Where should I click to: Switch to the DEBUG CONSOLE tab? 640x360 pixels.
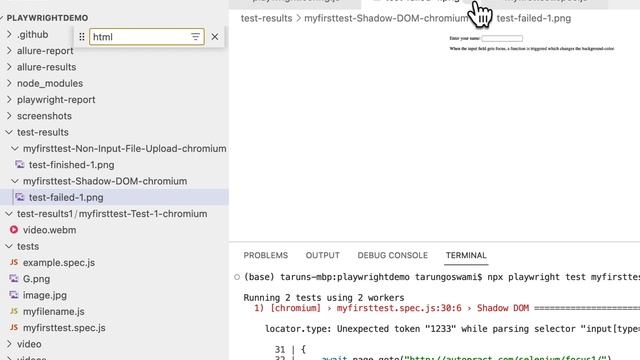pos(393,256)
